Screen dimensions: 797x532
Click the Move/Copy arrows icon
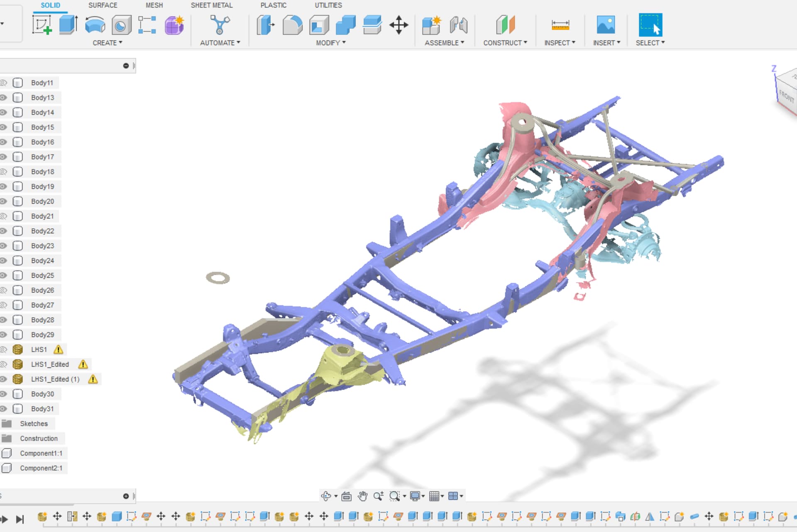point(398,25)
